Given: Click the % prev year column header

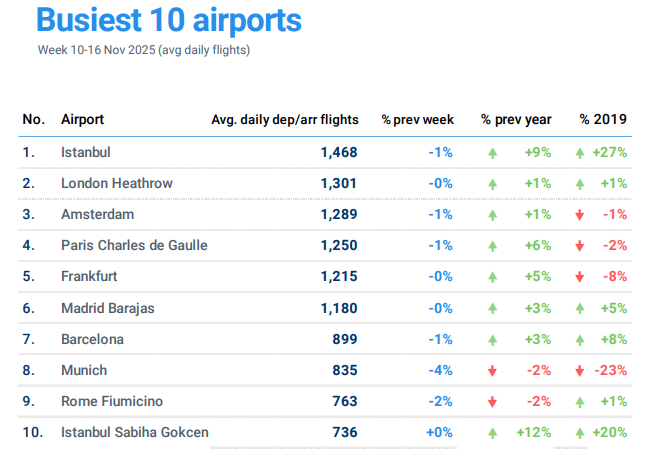Looking at the screenshot, I should coord(515,119).
